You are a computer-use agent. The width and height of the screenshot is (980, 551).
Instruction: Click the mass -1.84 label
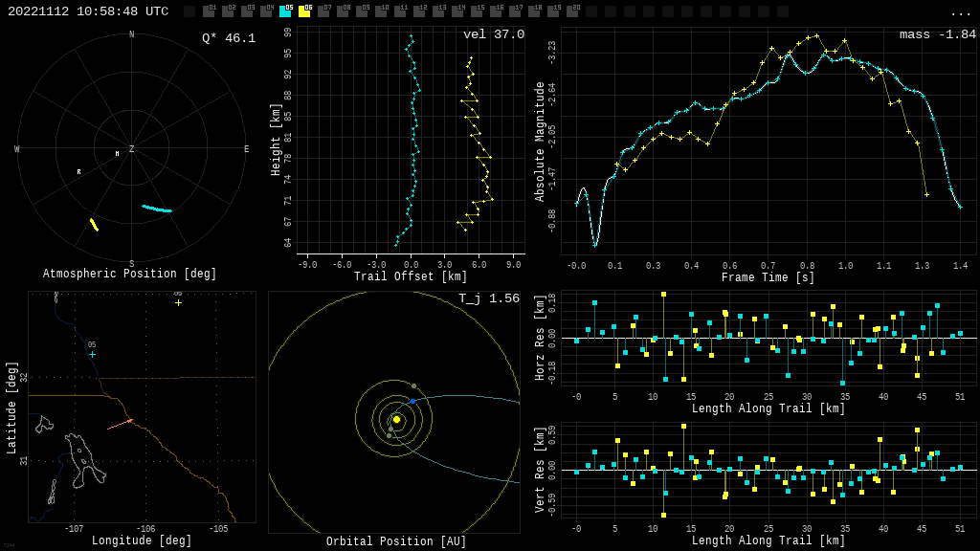click(937, 34)
